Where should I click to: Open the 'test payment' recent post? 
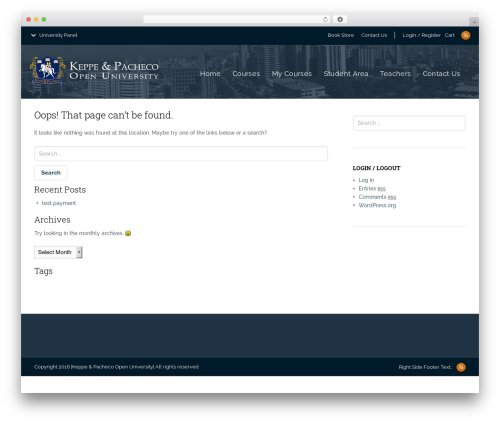point(59,203)
